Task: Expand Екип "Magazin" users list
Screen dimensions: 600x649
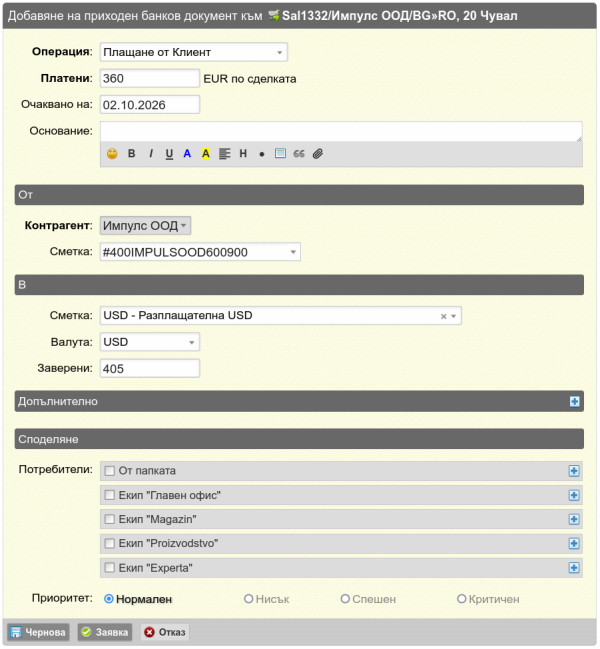Action: click(574, 519)
